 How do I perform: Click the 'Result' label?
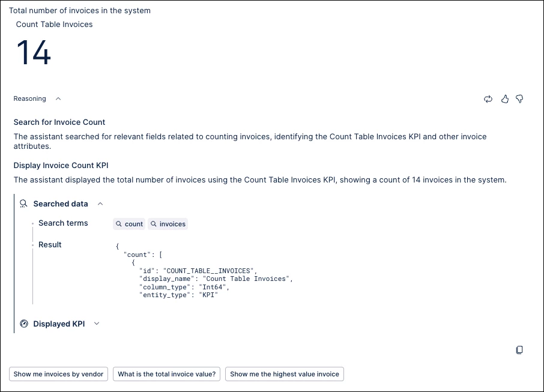click(50, 244)
